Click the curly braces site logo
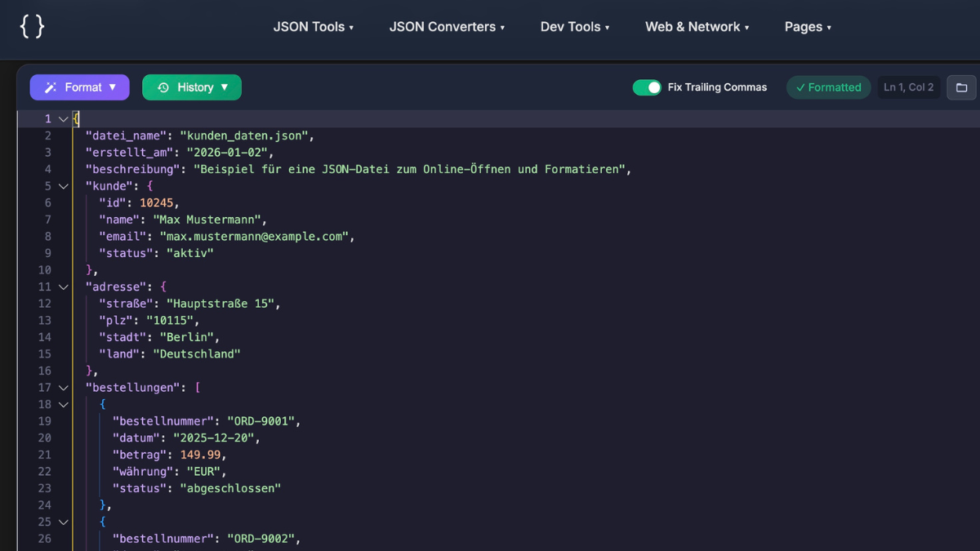The height and width of the screenshot is (551, 980). click(x=33, y=25)
